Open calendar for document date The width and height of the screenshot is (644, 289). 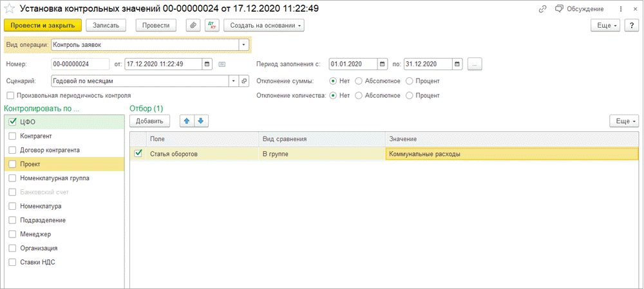[207, 64]
